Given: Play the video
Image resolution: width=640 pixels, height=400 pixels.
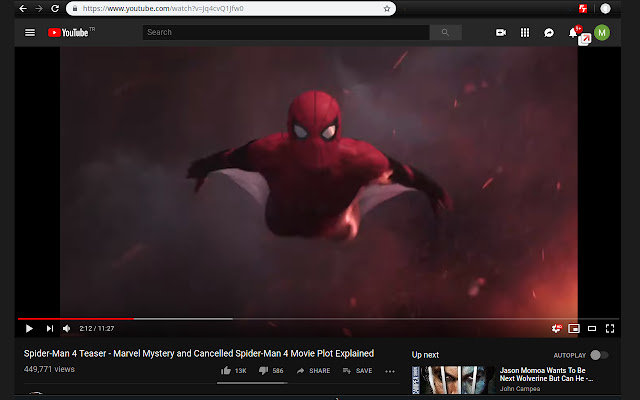Looking at the screenshot, I should (x=29, y=328).
